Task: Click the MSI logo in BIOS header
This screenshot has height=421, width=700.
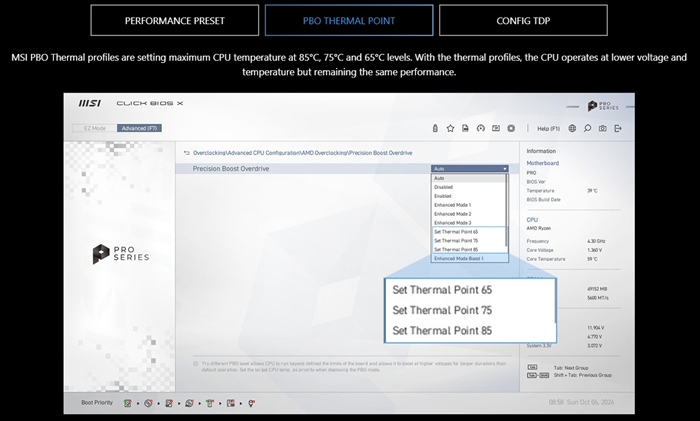Action: 90,103
